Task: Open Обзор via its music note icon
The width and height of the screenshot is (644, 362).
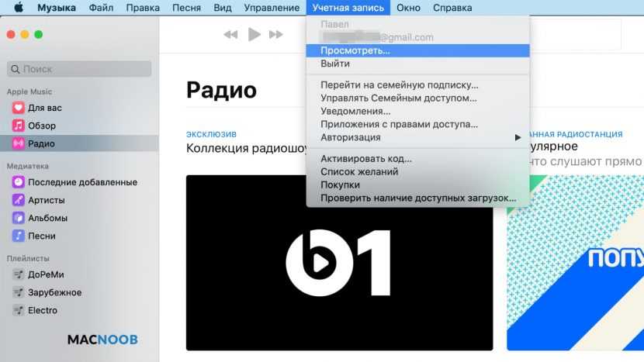Action: point(18,126)
